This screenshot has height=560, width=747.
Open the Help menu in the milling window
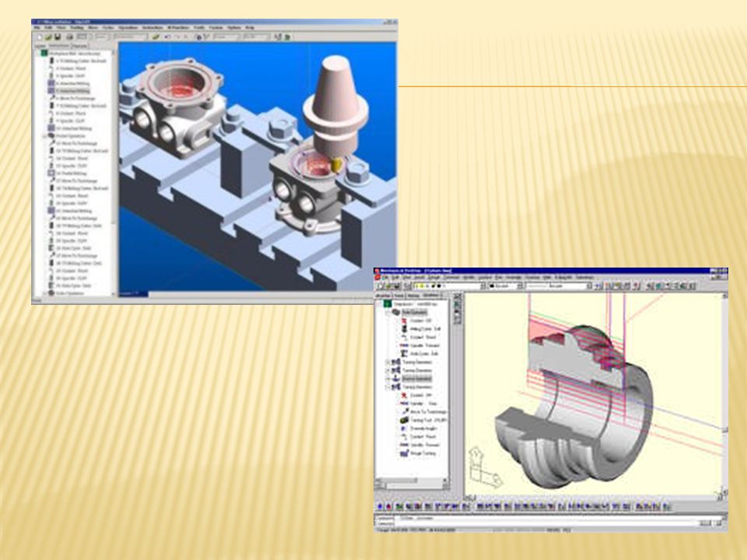coord(250,28)
